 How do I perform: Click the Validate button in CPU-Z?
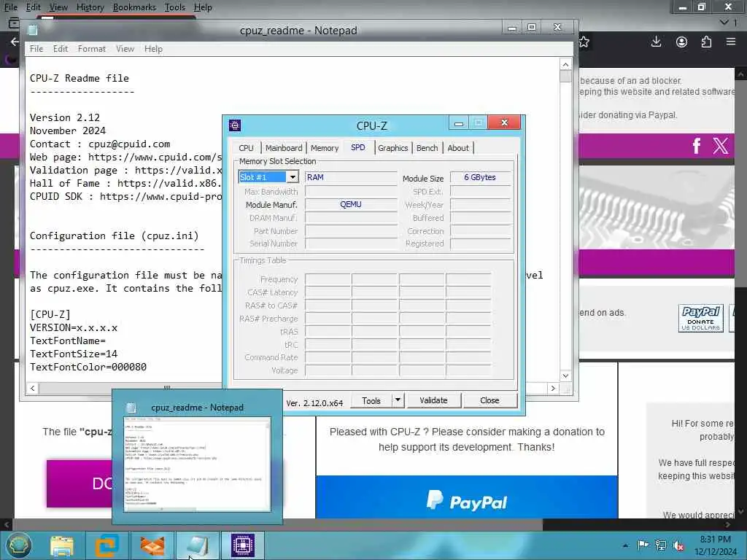(x=433, y=400)
